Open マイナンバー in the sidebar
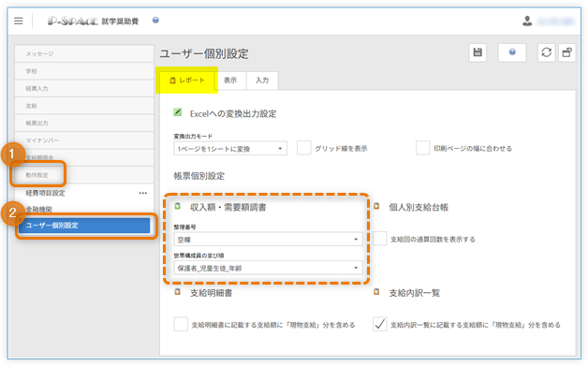Screen dimensions: 588x366 click(84, 139)
